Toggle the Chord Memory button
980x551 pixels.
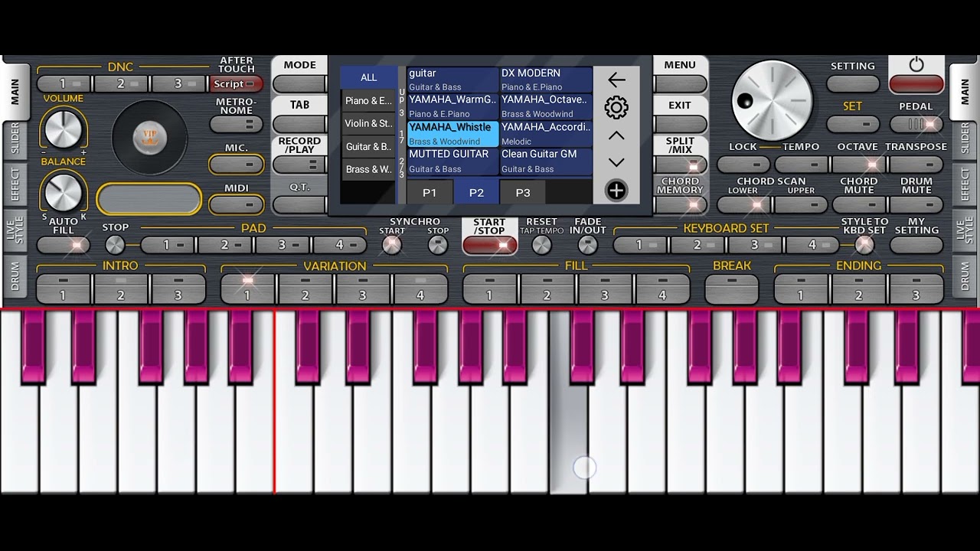tap(681, 204)
